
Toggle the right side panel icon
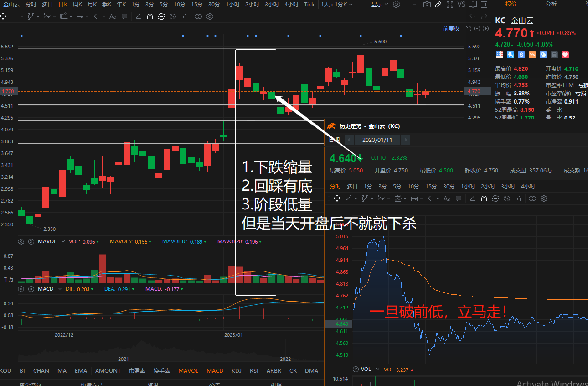(484, 4)
